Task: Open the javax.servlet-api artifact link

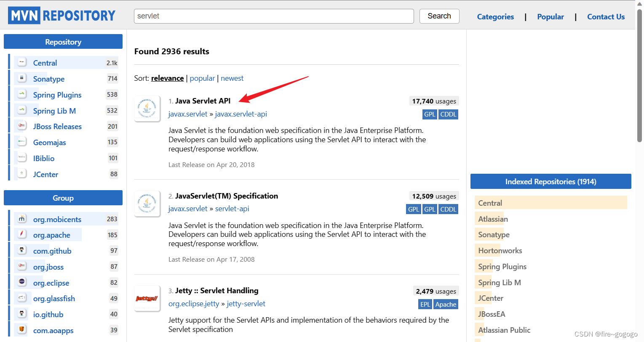Action: click(x=241, y=114)
